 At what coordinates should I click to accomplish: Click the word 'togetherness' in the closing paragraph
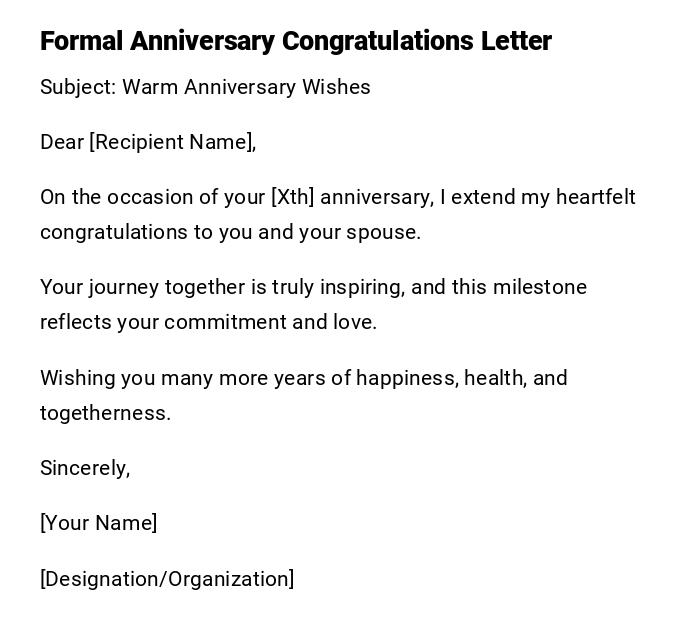pos(104,413)
